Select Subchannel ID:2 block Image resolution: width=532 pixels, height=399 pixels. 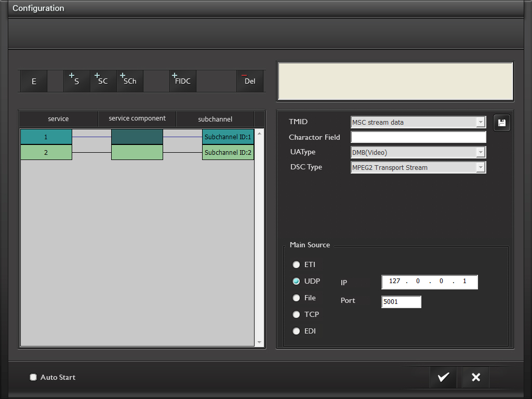(x=228, y=153)
